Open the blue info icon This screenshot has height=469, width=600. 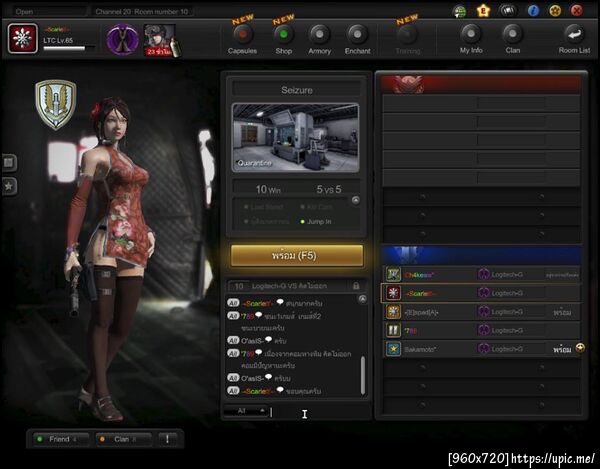[533, 11]
